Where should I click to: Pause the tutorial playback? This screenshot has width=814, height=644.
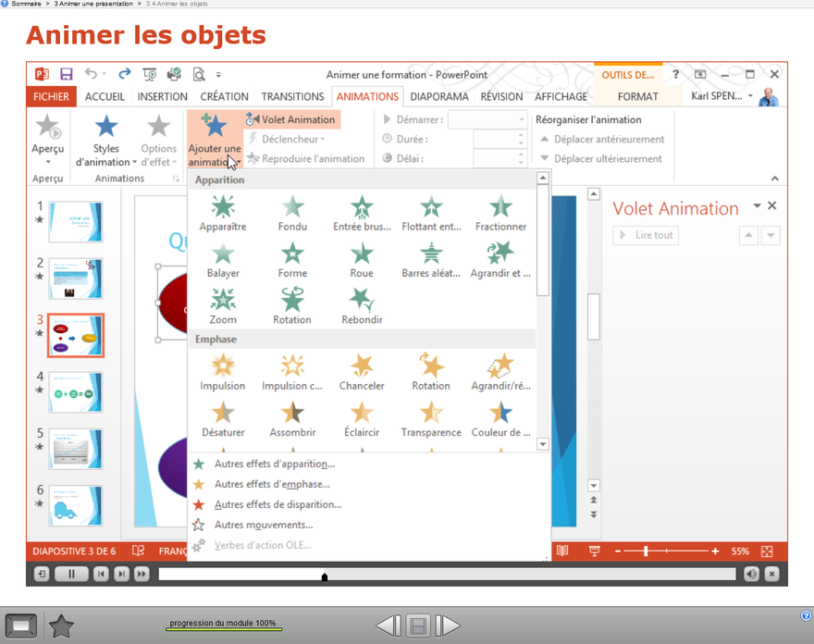point(71,575)
